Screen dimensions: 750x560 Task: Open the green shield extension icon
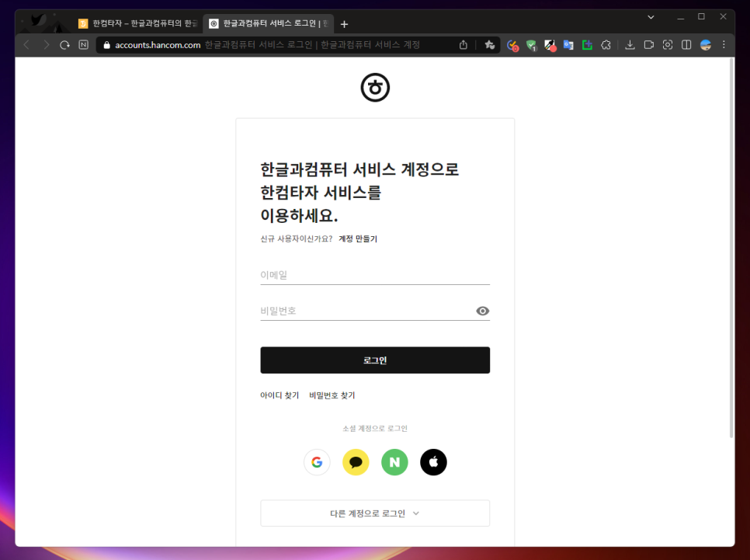pos(531,46)
